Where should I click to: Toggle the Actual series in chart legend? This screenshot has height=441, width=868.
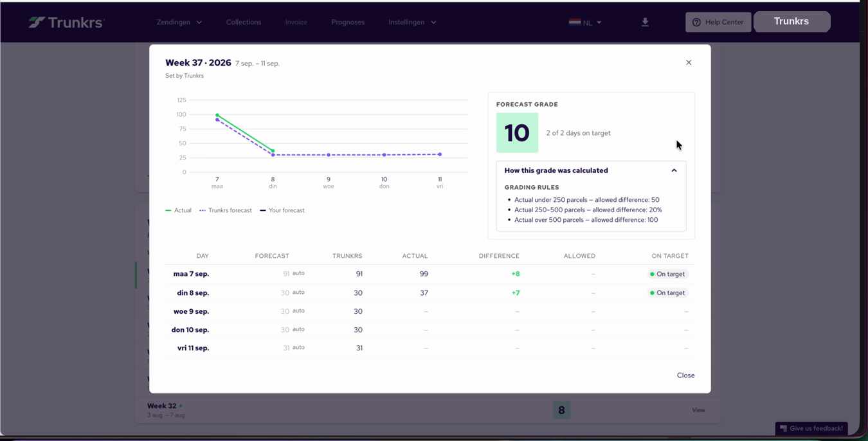click(x=178, y=210)
